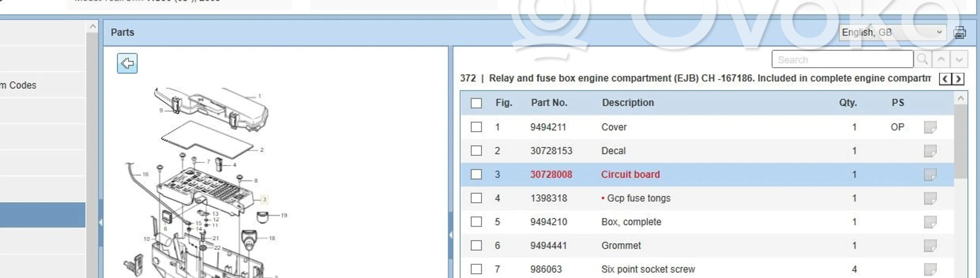
Task: Click the magnifier search icon
Action: tap(922, 59)
